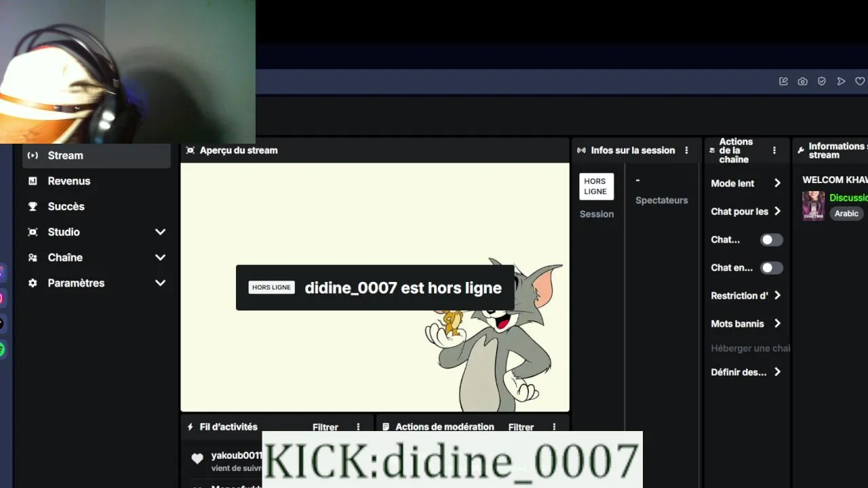Select the Studio sidebar entry
The width and height of the screenshot is (868, 488).
96,232
